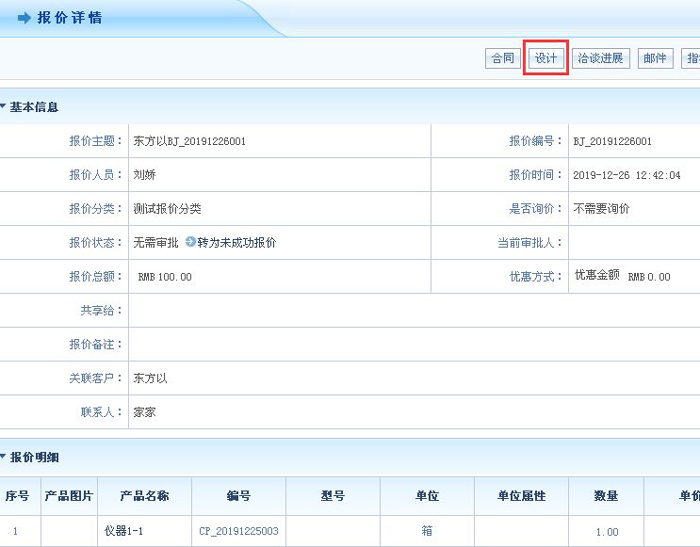
Task: Click the 产品名称 column header
Action: tap(144, 496)
